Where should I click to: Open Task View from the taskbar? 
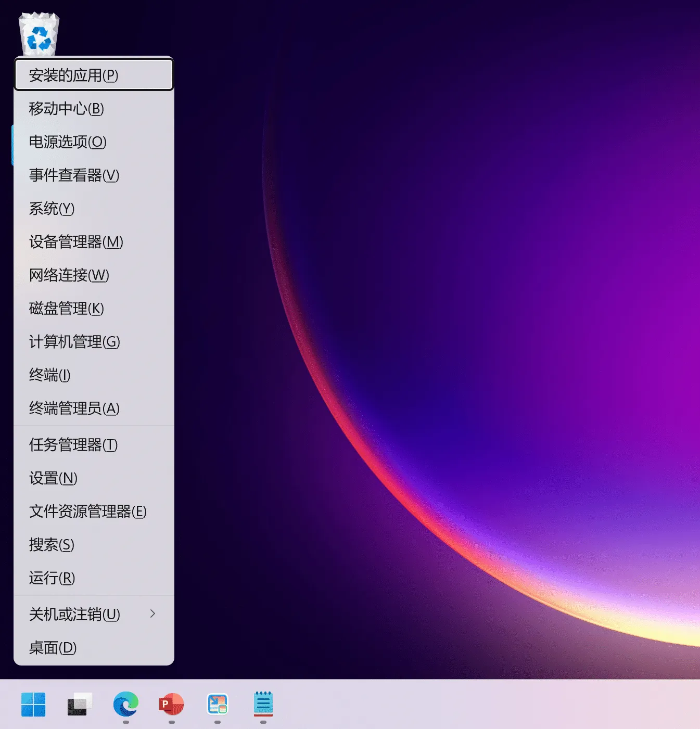[x=80, y=705]
